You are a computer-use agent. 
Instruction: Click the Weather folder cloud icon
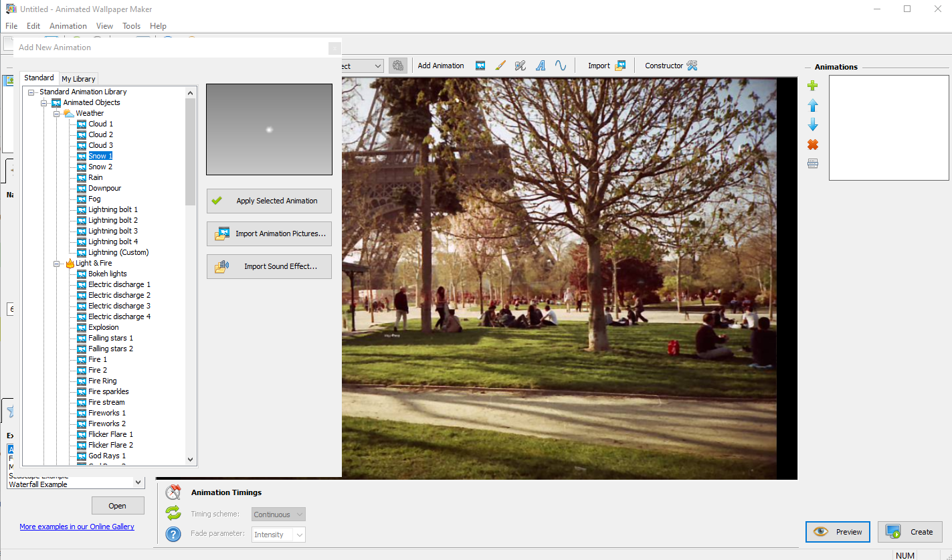[69, 113]
